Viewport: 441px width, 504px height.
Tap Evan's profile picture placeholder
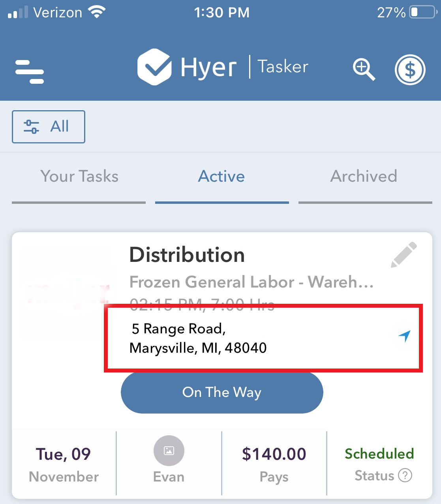[169, 451]
